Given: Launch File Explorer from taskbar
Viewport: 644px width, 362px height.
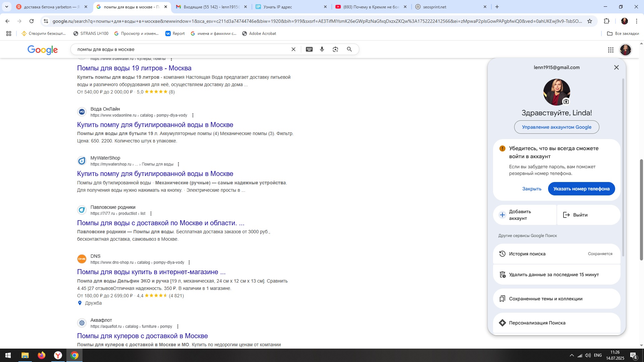Looking at the screenshot, I should click(25, 355).
